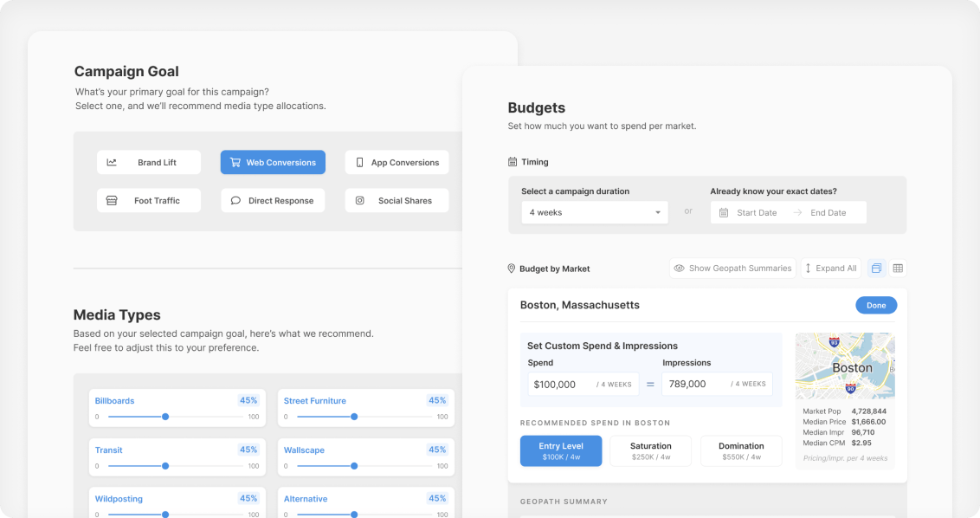Viewport: 980px width, 518px height.
Task: Select the Saturation spend option
Action: point(650,451)
